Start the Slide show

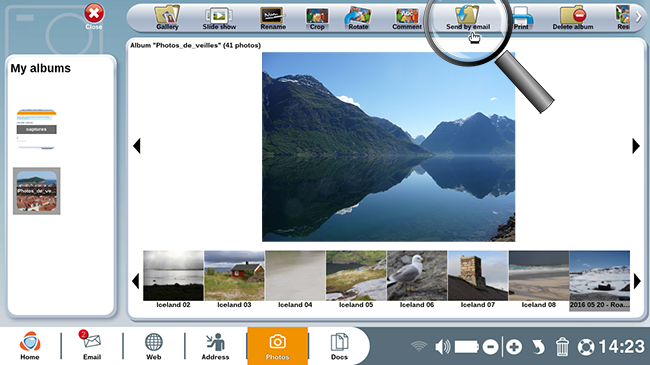[x=219, y=18]
